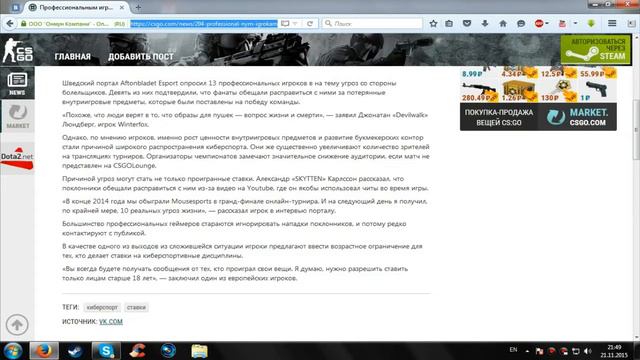Switch to Firefox in the taskbar

44,351
